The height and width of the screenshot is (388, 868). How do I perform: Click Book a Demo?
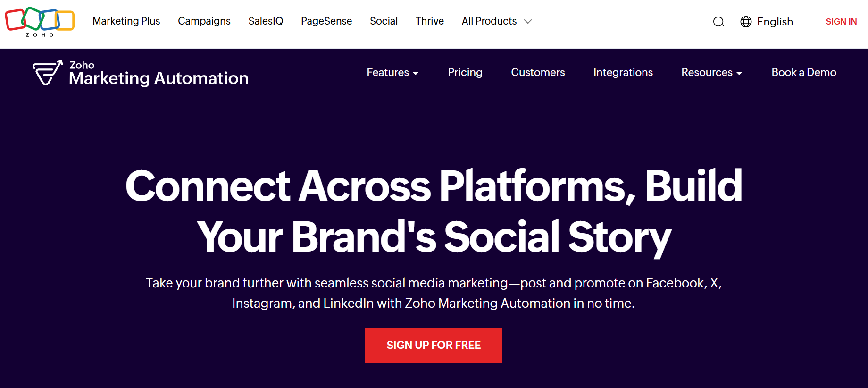click(x=803, y=72)
